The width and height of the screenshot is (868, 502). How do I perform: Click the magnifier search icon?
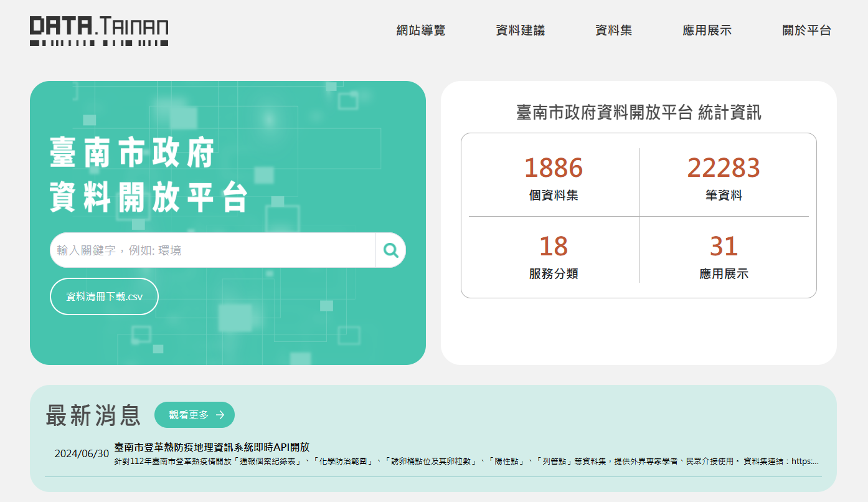click(x=391, y=250)
